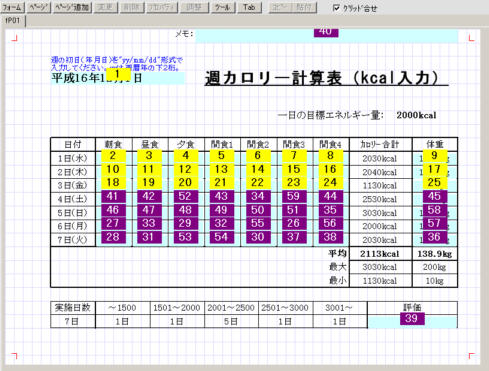This screenshot has height=371, width=489.
Task: Click the Tab toolbar button
Action: 249,7
